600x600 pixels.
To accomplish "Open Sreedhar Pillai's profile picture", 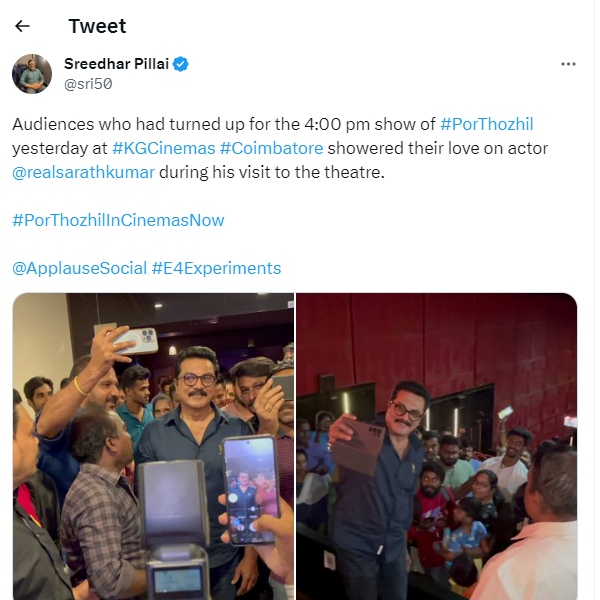I will pos(32,74).
